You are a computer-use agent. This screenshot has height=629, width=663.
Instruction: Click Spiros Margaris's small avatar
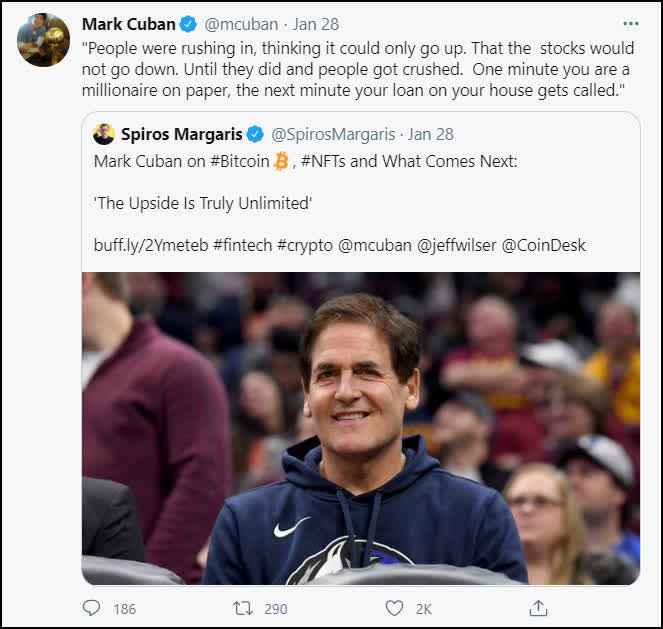(x=104, y=134)
